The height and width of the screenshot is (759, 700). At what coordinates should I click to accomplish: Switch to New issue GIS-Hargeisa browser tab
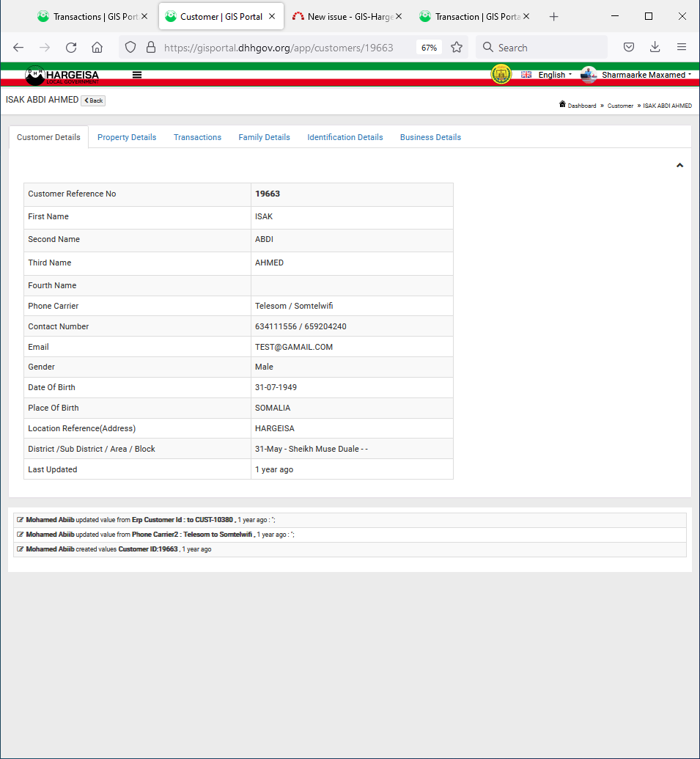pyautogui.click(x=348, y=17)
